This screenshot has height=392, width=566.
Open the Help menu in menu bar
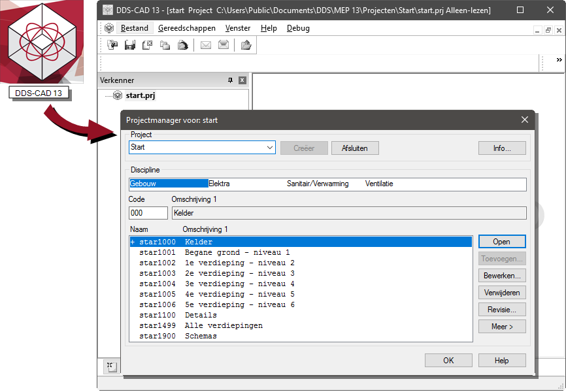point(269,28)
